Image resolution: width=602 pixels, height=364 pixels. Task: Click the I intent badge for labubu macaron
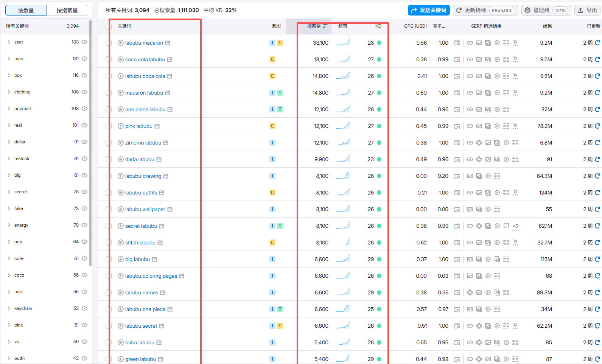[x=272, y=43]
